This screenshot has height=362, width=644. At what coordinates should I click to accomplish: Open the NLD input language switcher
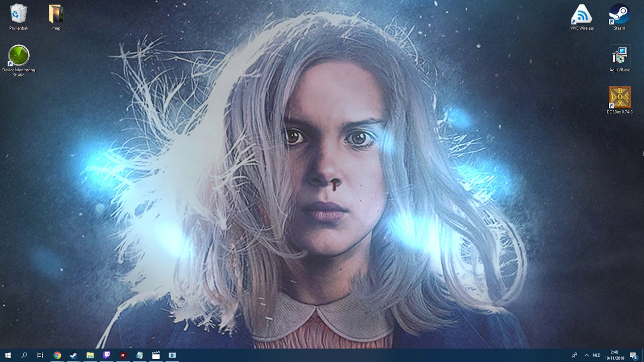[x=597, y=355]
